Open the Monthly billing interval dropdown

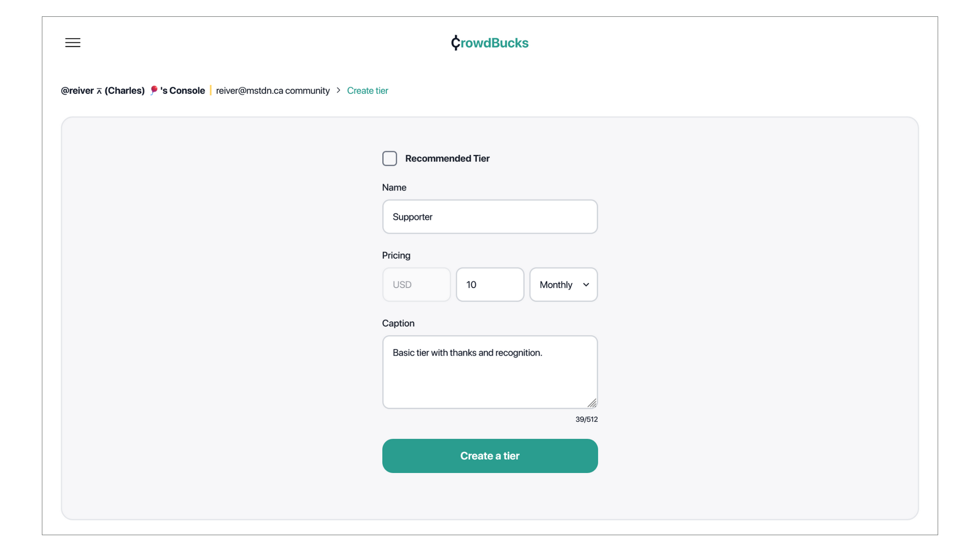[x=563, y=285]
